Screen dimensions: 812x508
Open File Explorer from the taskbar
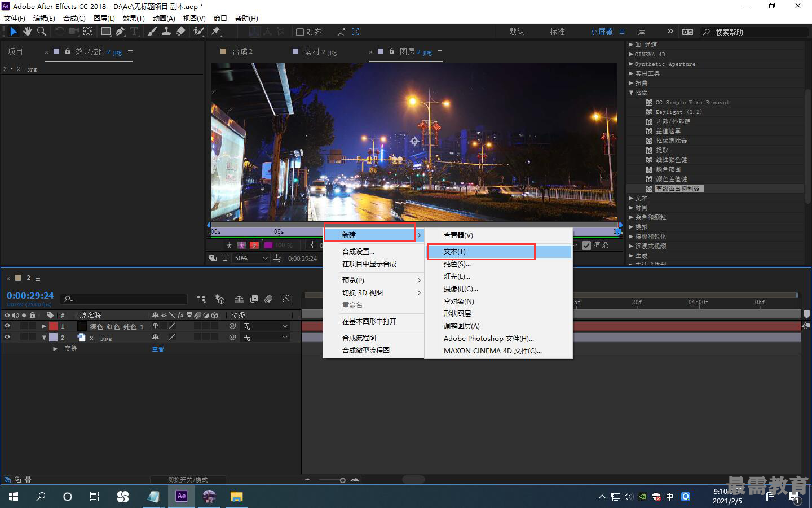pos(237,497)
